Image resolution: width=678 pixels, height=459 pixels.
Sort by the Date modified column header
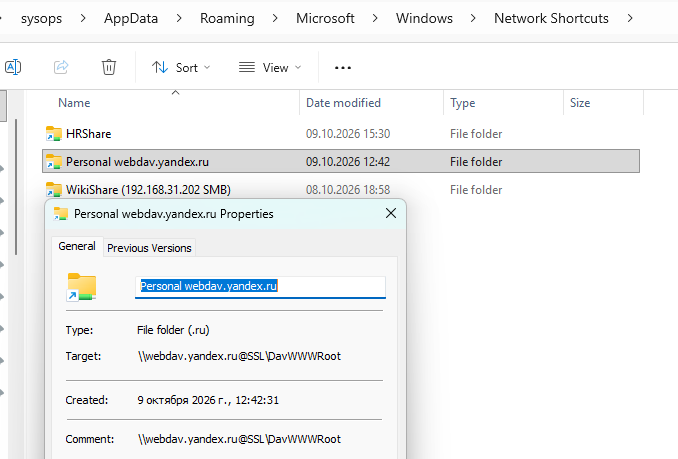343,103
